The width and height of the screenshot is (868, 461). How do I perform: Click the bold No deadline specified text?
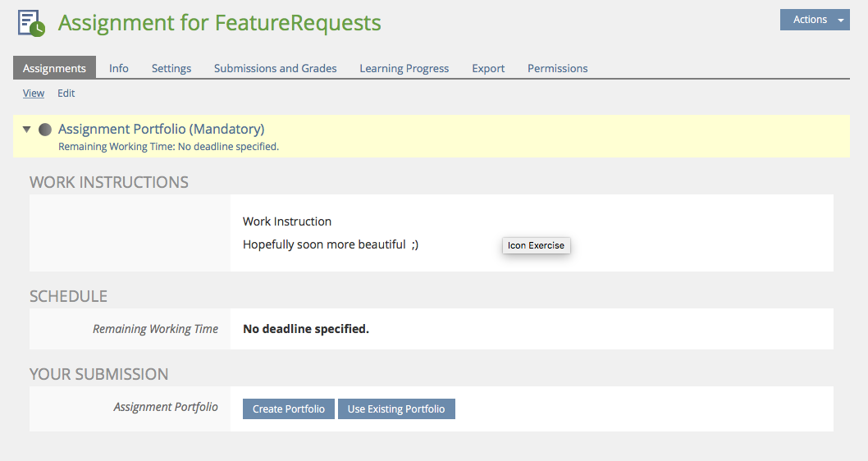[x=306, y=329]
